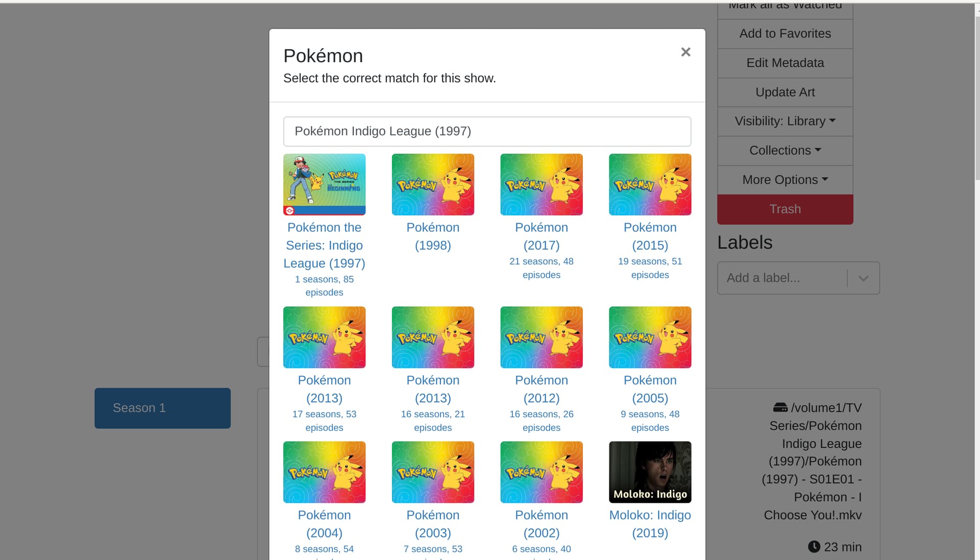Image resolution: width=980 pixels, height=560 pixels.
Task: Click the Update Art option
Action: click(785, 92)
